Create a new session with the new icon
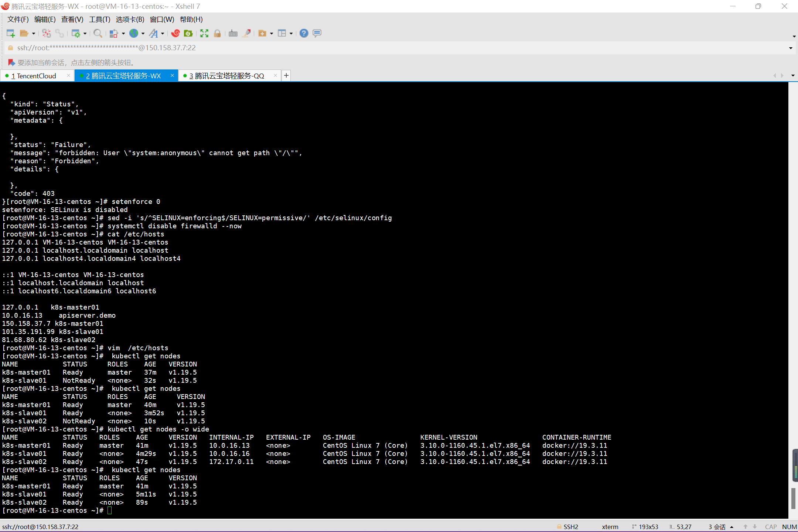Image resolution: width=798 pixels, height=532 pixels. 11,33
